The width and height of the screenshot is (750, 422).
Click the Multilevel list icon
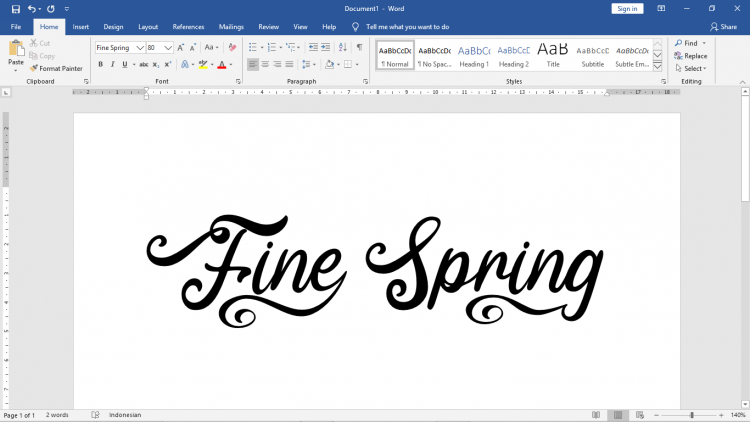pyautogui.click(x=290, y=47)
